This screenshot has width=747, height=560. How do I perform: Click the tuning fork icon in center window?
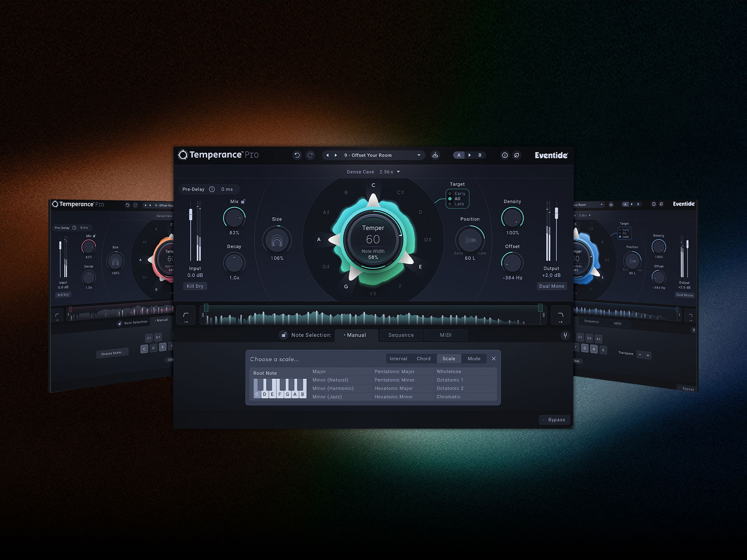(x=565, y=335)
